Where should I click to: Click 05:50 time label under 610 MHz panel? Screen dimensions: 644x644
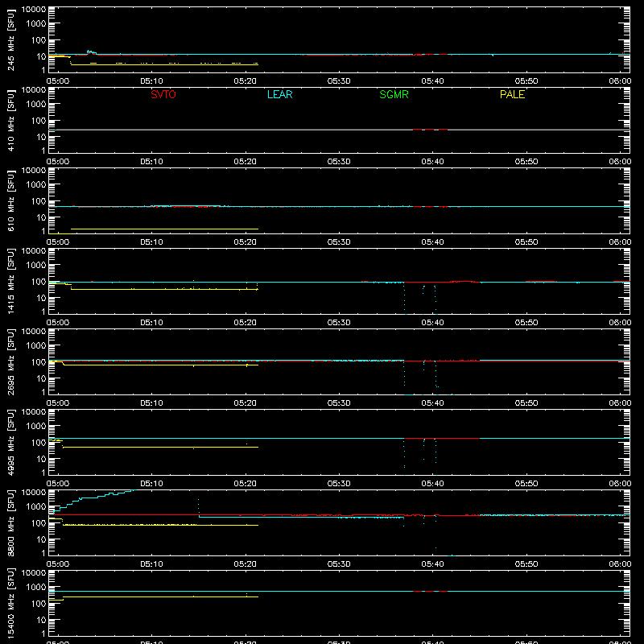pyautogui.click(x=526, y=242)
